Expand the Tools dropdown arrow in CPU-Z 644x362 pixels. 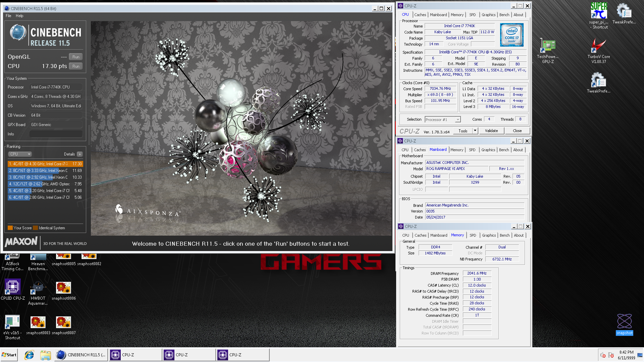(475, 131)
